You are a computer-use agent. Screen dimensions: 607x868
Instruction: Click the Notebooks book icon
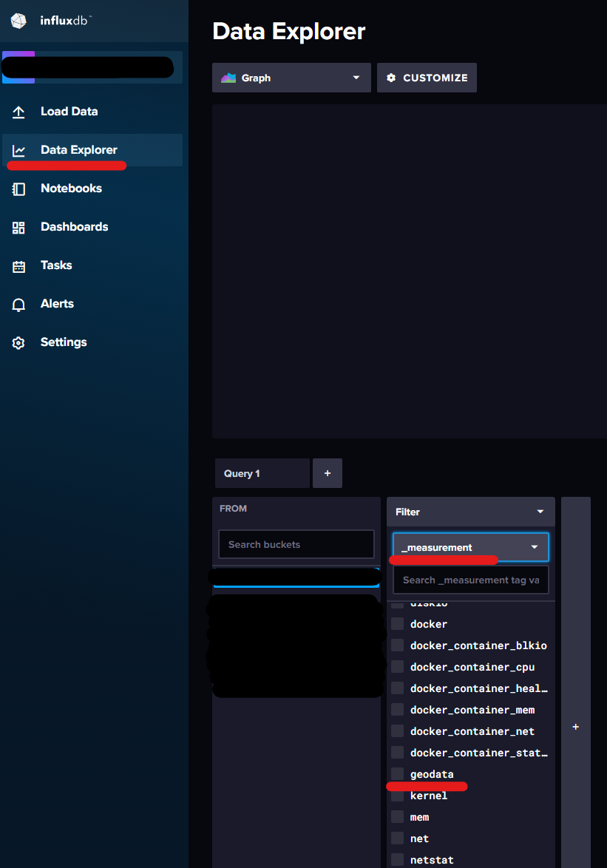coord(18,189)
